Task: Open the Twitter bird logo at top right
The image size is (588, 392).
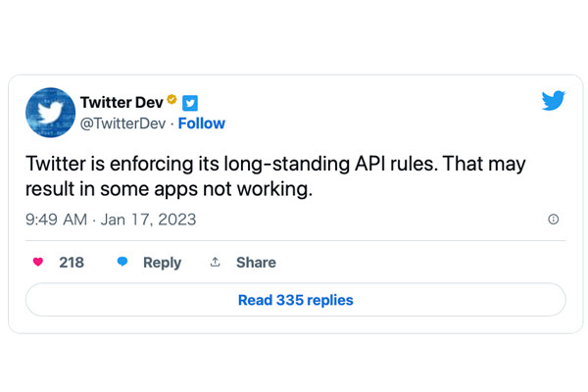Action: pyautogui.click(x=553, y=100)
